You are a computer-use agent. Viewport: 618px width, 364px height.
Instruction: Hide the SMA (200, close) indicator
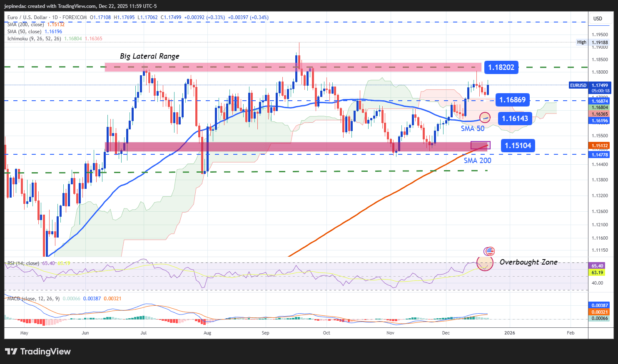(x=26, y=25)
